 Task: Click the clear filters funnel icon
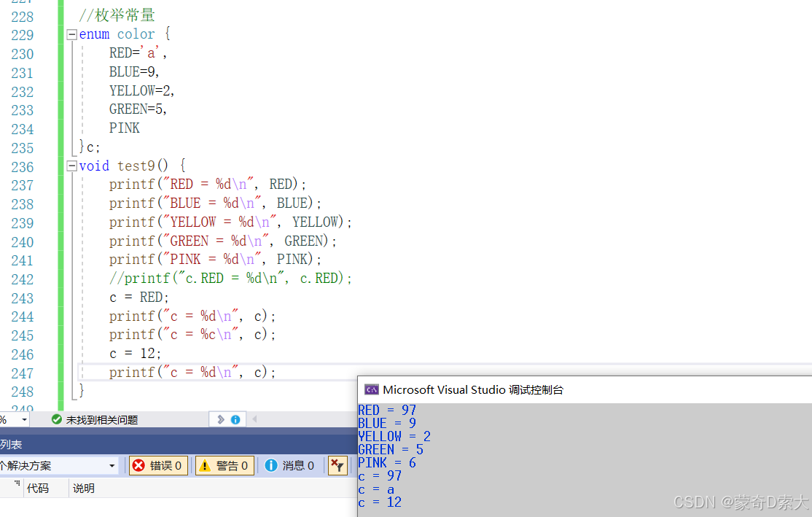pyautogui.click(x=337, y=466)
